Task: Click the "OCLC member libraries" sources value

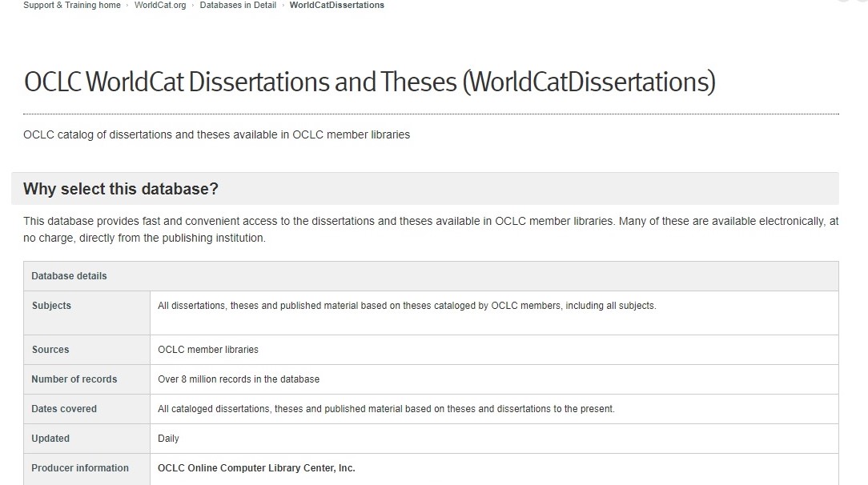Action: [208, 350]
